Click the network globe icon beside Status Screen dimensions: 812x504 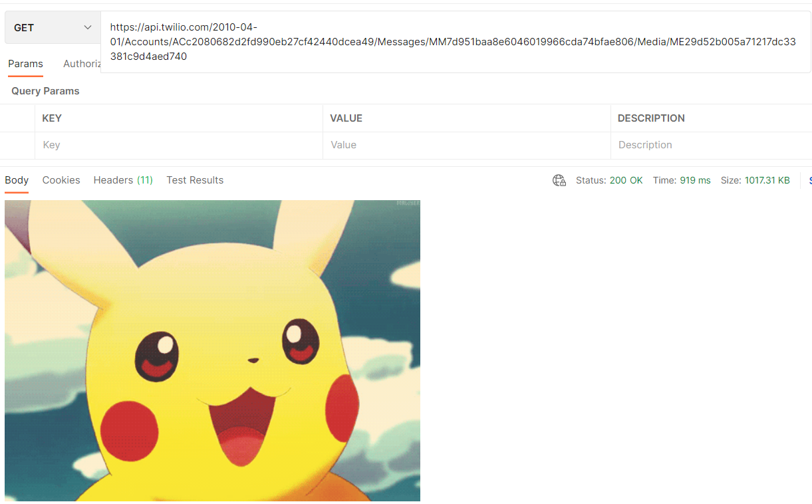click(559, 180)
